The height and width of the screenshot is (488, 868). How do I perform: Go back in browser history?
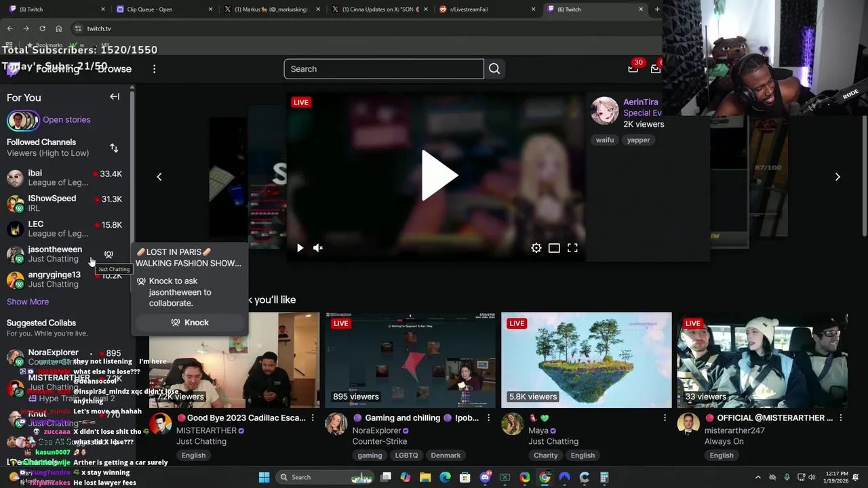click(9, 28)
